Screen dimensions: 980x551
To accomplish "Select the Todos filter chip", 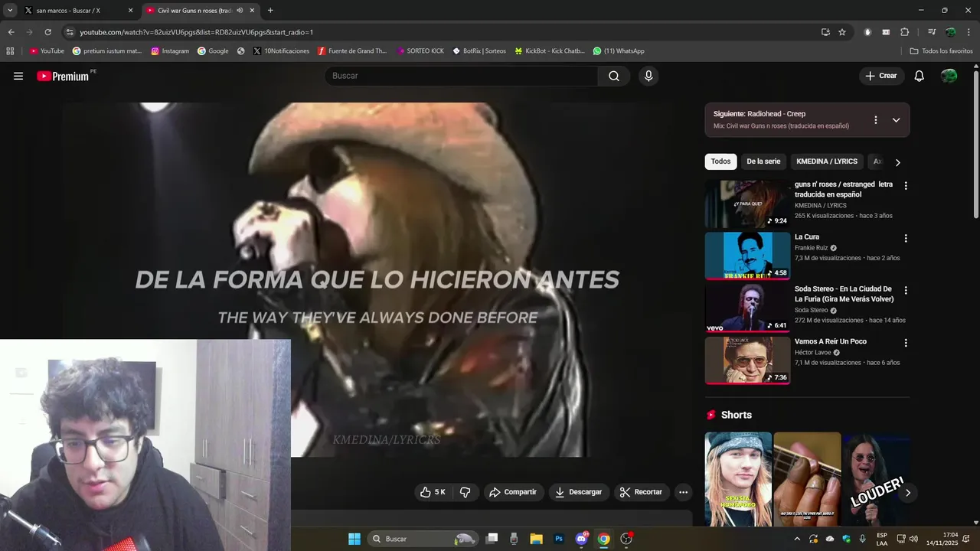I will (x=720, y=161).
